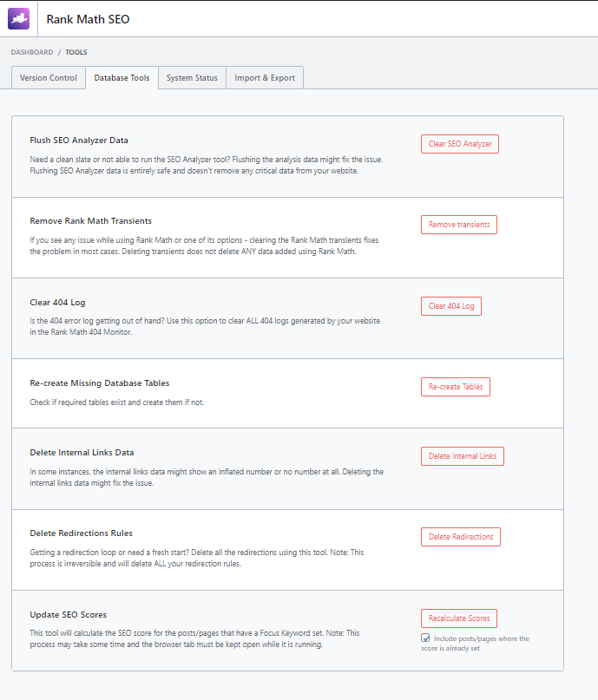Click the 'This tool will calculate' description
This screenshot has height=700, width=598.
194,638
